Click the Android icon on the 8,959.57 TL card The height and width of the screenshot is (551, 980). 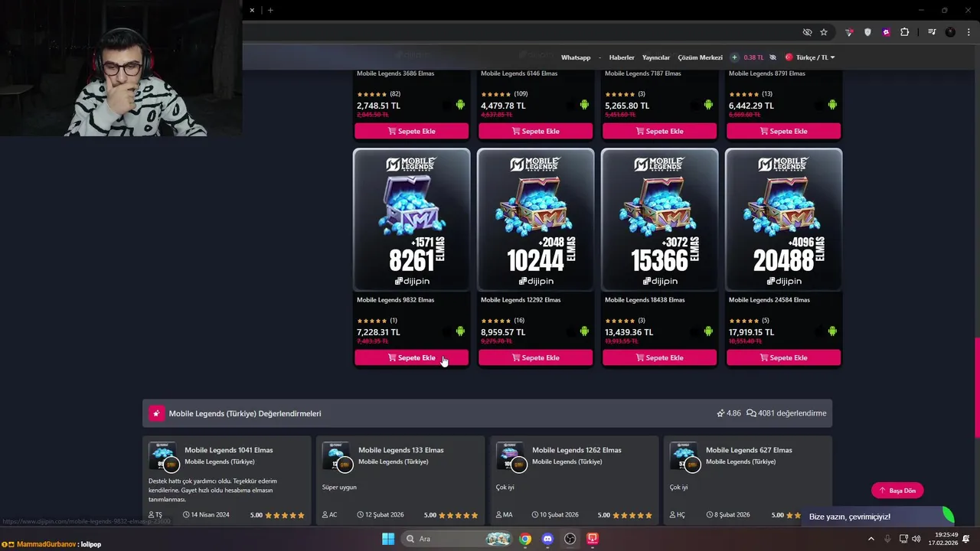[584, 331]
